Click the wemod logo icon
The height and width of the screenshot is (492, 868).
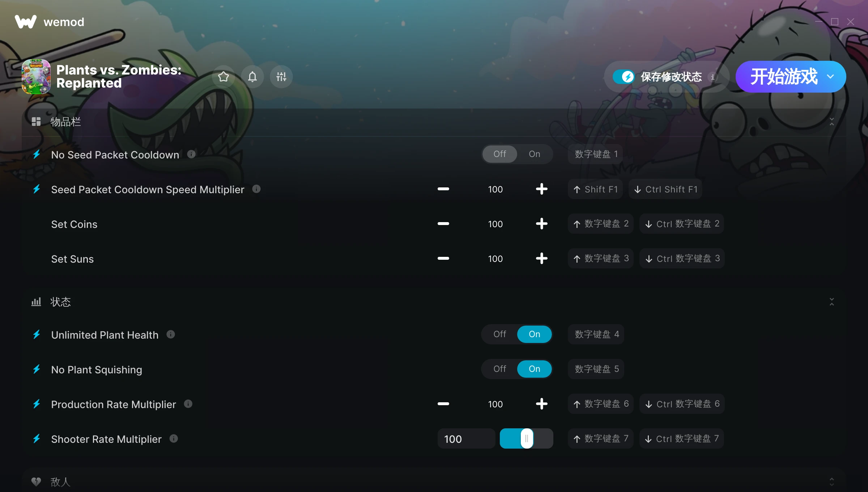pyautogui.click(x=26, y=22)
